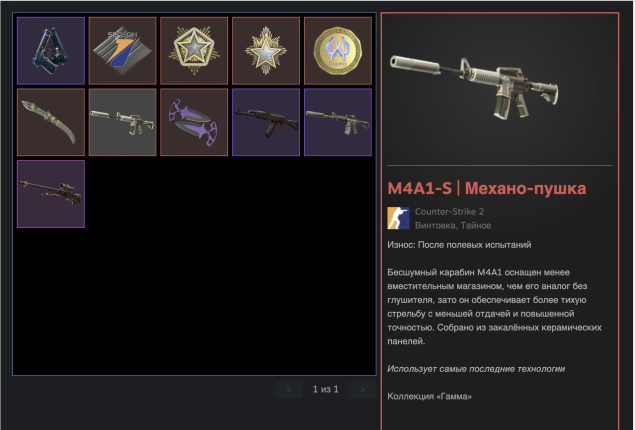Select the gold Counter-Strike coin
635x430 pixels.
pyautogui.click(x=338, y=51)
